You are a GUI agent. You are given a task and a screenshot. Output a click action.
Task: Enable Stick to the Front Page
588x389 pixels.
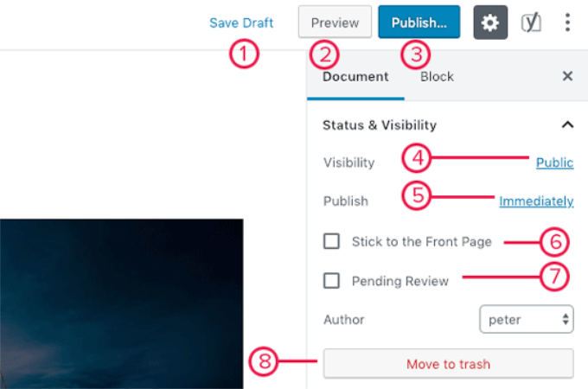(x=331, y=241)
